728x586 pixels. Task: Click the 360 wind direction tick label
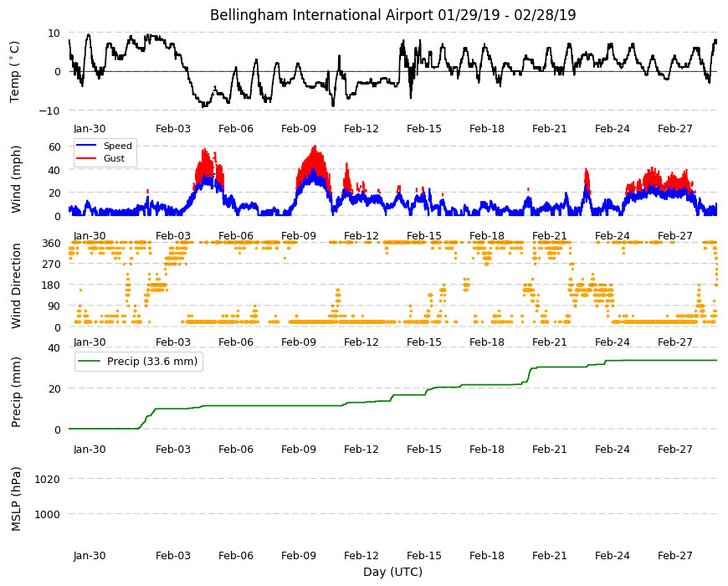tap(52, 244)
